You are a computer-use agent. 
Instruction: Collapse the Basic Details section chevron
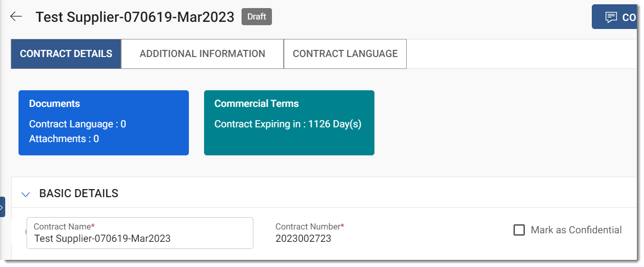26,194
